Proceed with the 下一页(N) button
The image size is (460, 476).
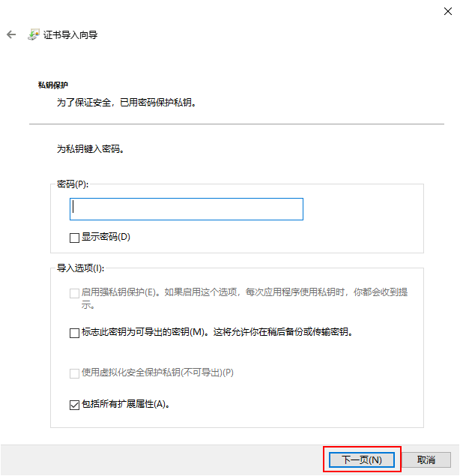[362, 460]
